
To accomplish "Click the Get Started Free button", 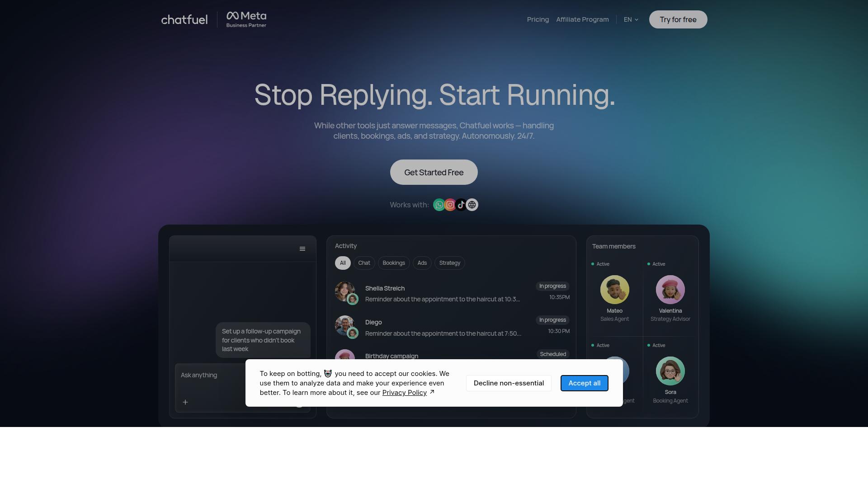I will tap(434, 172).
